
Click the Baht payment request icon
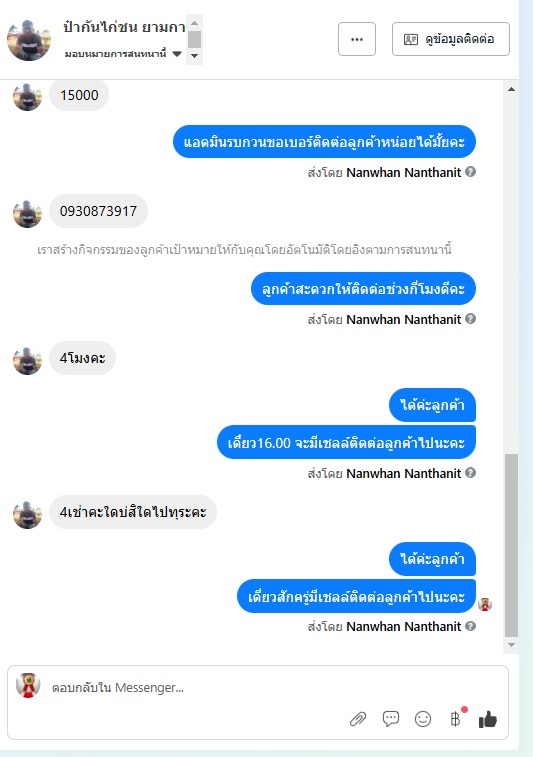[x=455, y=719]
